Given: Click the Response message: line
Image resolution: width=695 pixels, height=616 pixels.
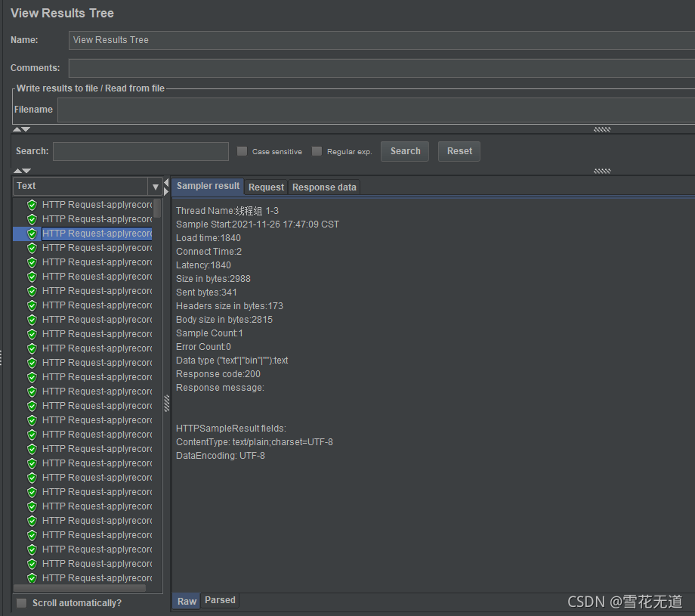Looking at the screenshot, I should tap(220, 388).
